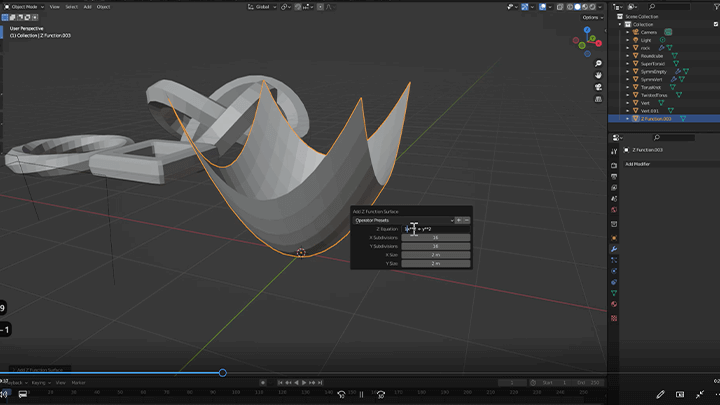Select the SuperToroid object in outliner

[652, 64]
